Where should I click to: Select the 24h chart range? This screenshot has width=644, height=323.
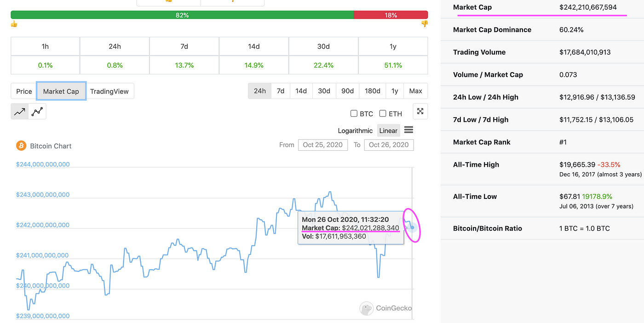pos(260,91)
